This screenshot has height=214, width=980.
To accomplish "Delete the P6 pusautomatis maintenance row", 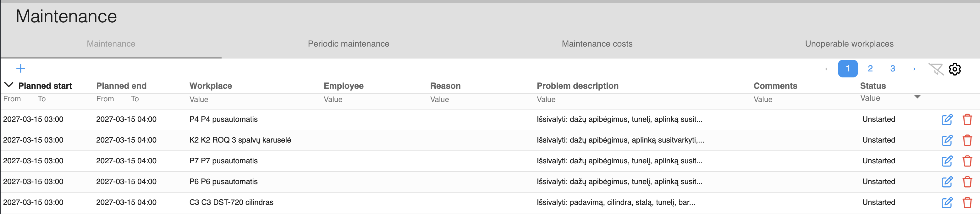I will tap(967, 182).
